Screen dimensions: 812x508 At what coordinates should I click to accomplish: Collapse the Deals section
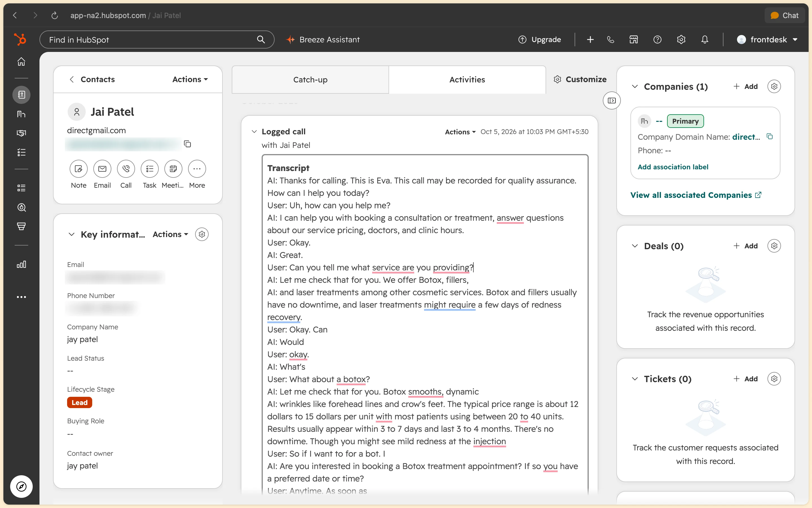[634, 246]
